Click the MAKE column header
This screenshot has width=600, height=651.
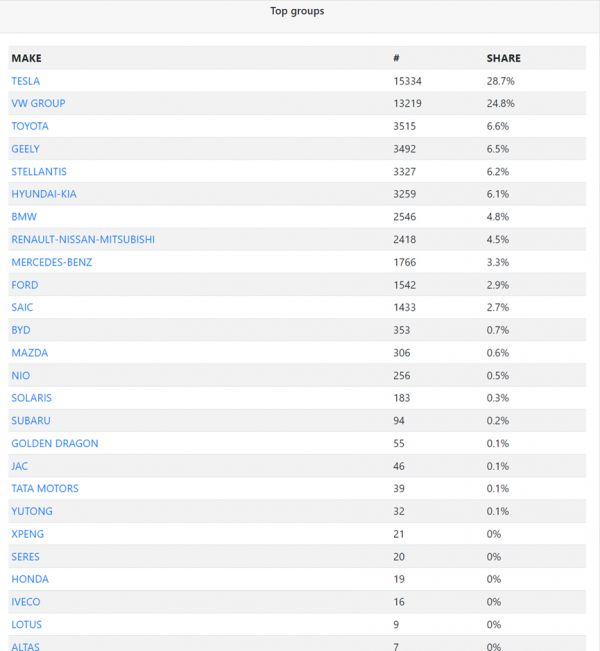click(27, 58)
